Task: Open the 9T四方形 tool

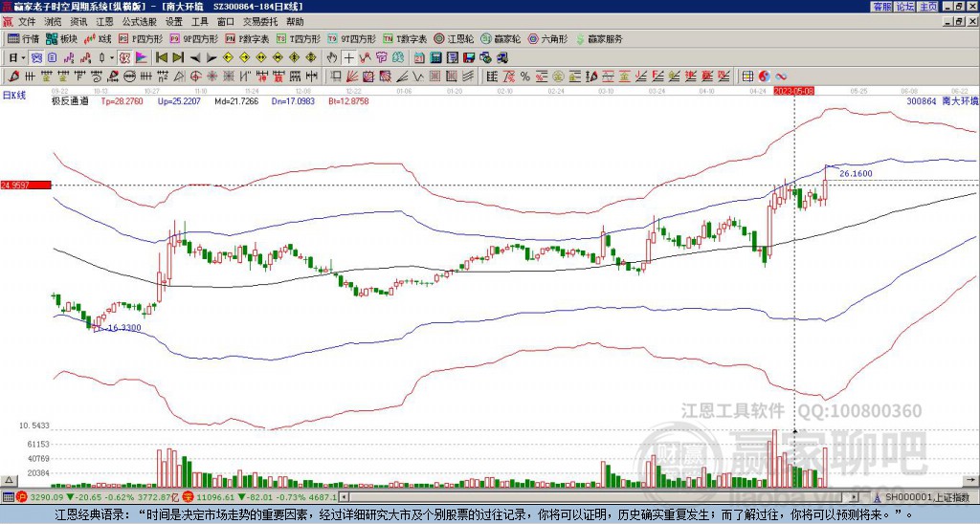Action: click(x=352, y=38)
